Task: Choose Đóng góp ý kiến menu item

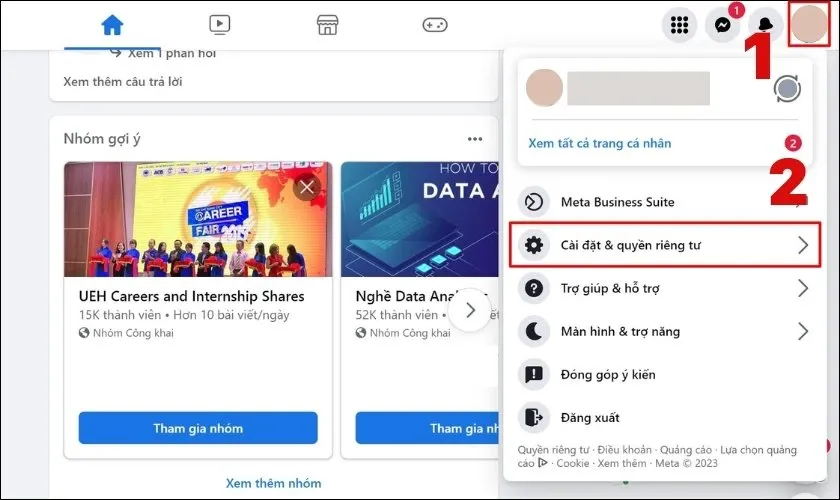Action: pos(607,374)
